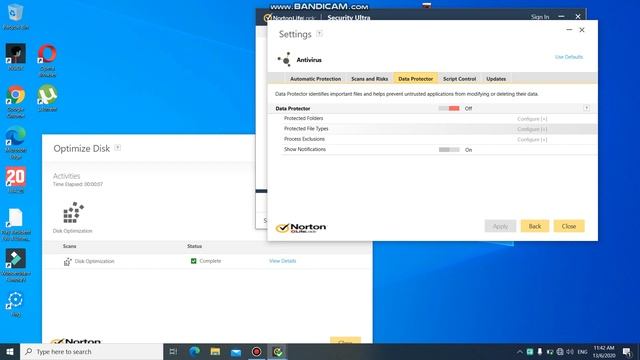Toggle the Show Notifications switch
Viewport: 640px width, 360px height.
449,150
